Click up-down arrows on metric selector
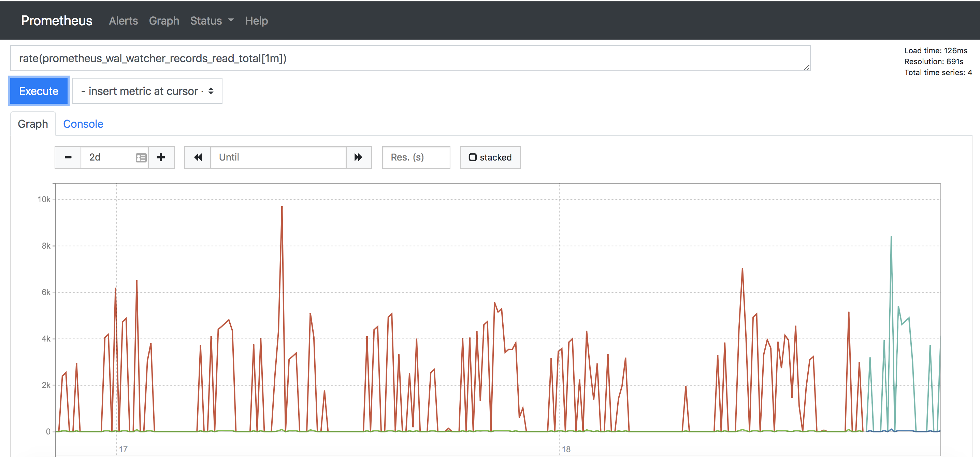Viewport: 980px width, 457px height. pos(211,91)
